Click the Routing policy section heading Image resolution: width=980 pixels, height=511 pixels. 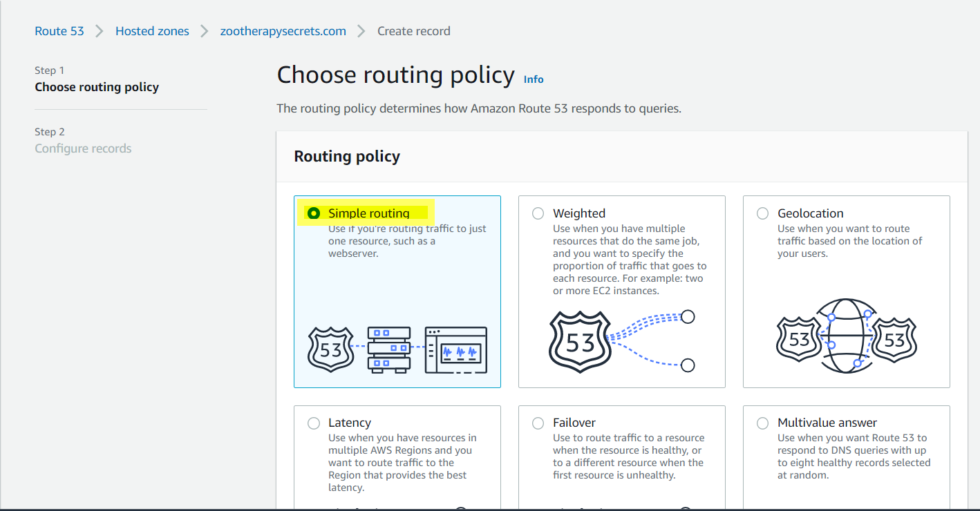[x=347, y=157]
